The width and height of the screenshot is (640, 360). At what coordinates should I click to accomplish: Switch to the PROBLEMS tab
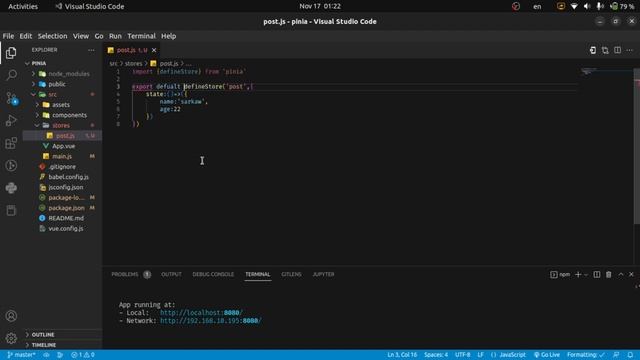tap(125, 274)
